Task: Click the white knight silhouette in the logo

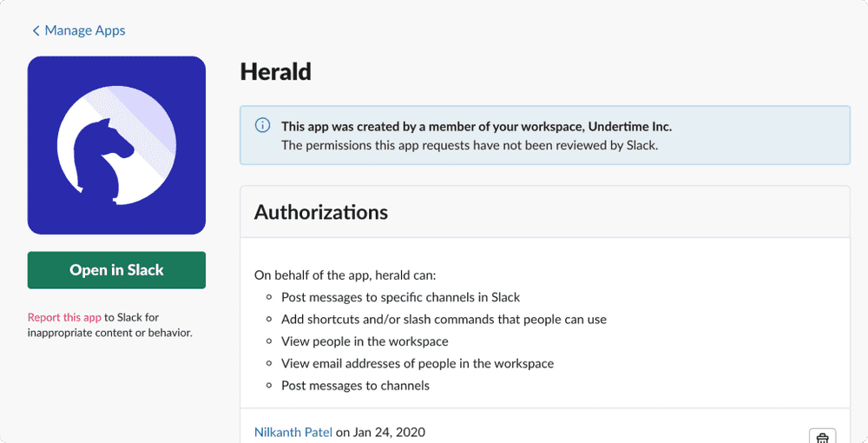Action: tap(102, 155)
